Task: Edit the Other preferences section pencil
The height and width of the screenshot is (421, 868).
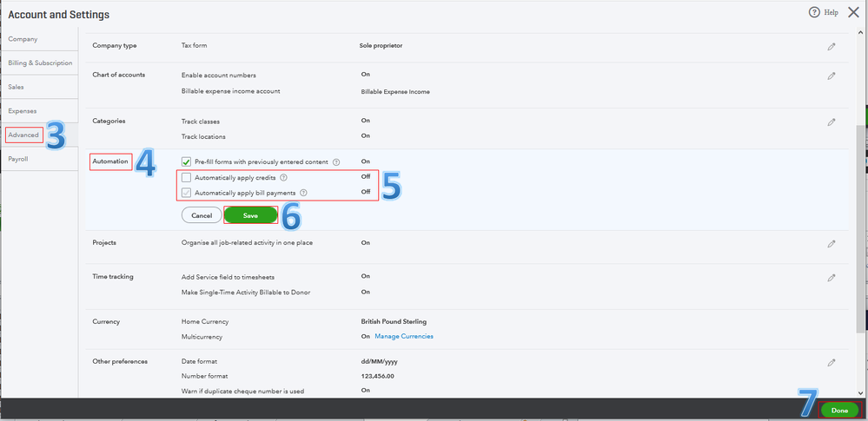Action: tap(831, 362)
